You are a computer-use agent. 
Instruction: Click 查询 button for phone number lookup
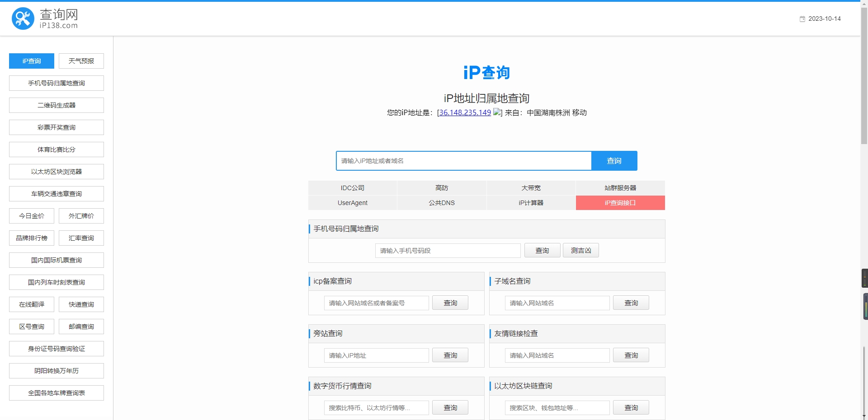click(x=542, y=251)
